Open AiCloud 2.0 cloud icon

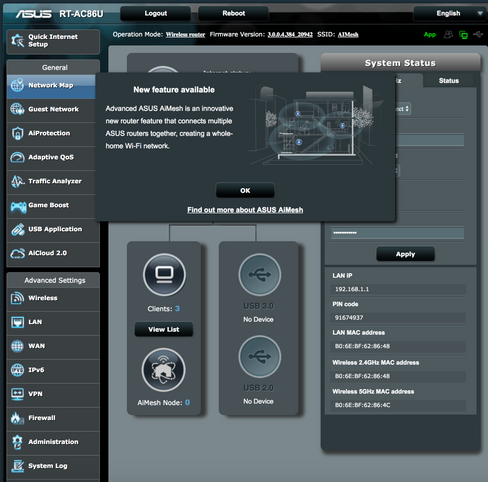pos(17,253)
